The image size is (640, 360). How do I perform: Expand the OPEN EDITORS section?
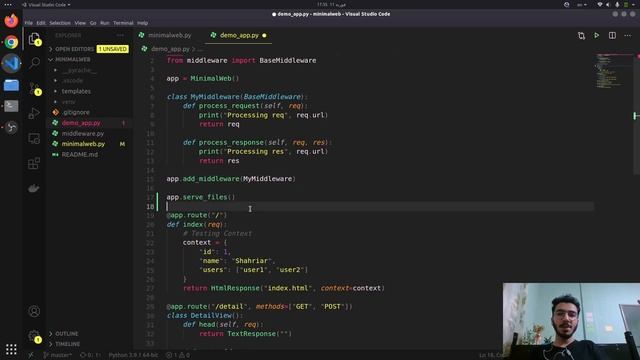coord(74,49)
